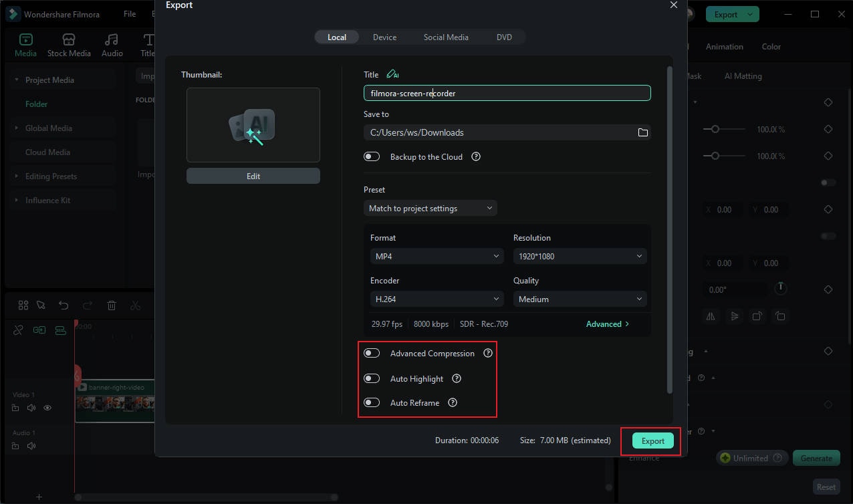Click the Redo arrow in timeline toolbar
This screenshot has width=853, height=504.
click(88, 305)
